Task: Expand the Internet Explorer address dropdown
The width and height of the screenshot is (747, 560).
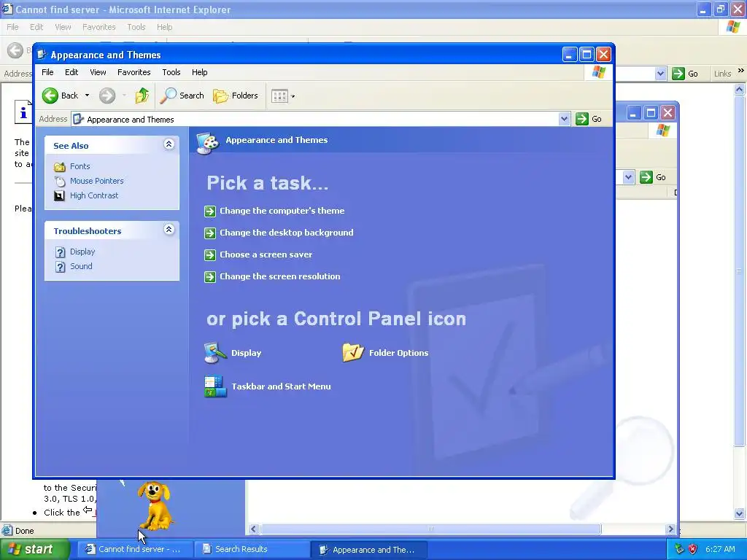Action: (660, 74)
